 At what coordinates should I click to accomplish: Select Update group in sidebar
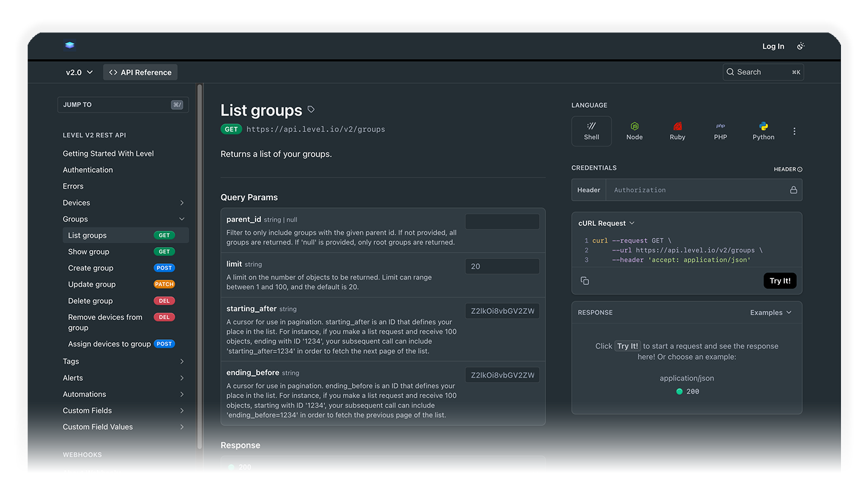(125, 284)
